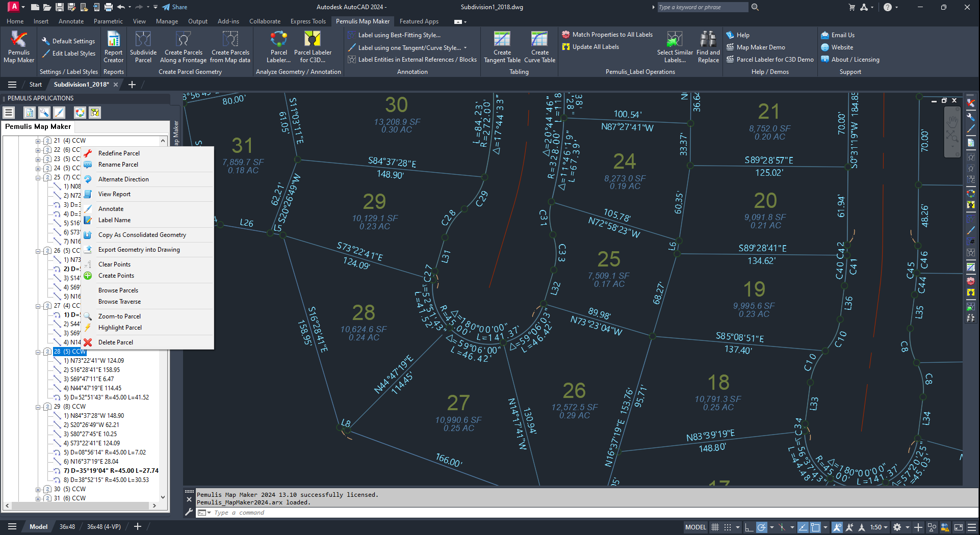This screenshot has height=535, width=980.
Task: Collapse parcel 25 tree node
Action: (38, 177)
